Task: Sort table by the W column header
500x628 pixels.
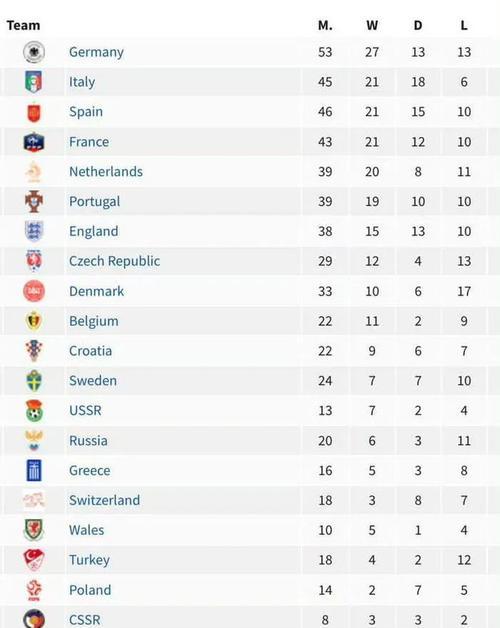Action: (372, 25)
